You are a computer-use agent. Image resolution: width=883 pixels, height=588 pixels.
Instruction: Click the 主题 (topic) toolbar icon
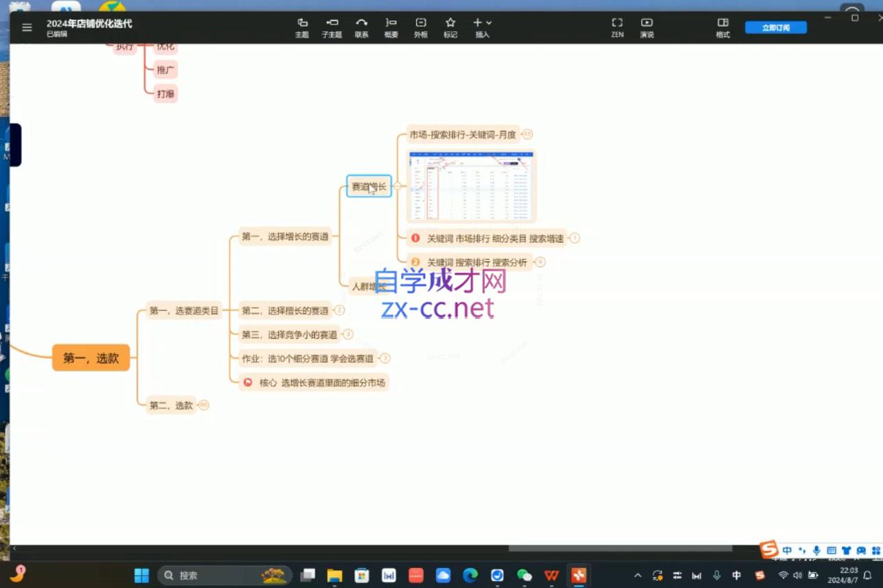pos(302,27)
